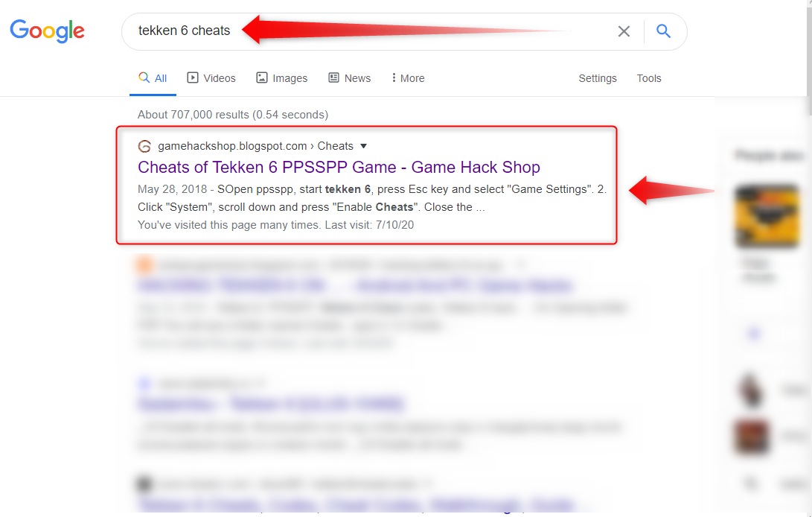812x517 pixels.
Task: Clear the search query with the X
Action: tap(624, 31)
